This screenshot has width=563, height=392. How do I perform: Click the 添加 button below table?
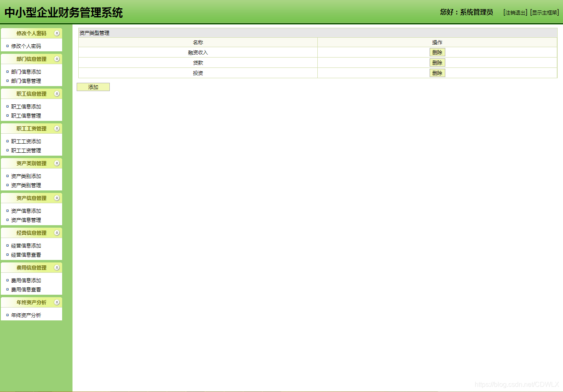(93, 87)
